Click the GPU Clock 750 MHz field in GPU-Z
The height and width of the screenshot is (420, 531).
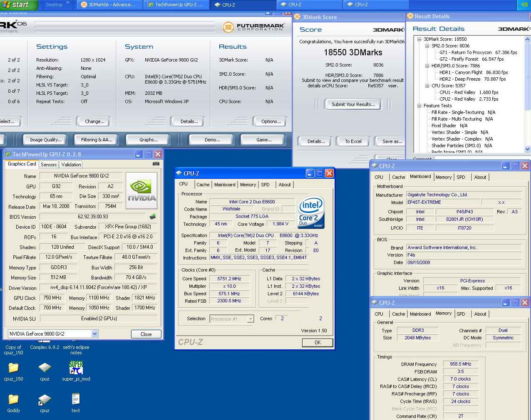coord(52,298)
